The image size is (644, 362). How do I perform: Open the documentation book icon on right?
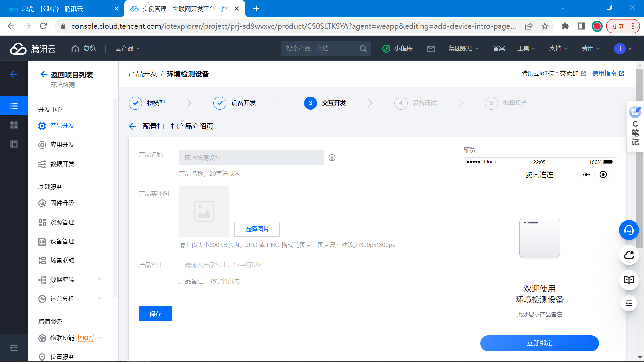(629, 280)
